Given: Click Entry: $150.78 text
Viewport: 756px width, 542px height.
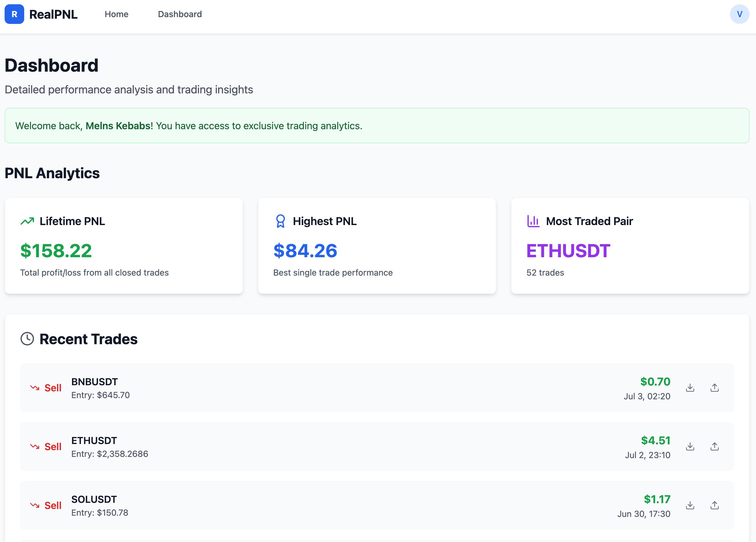Looking at the screenshot, I should point(100,513).
